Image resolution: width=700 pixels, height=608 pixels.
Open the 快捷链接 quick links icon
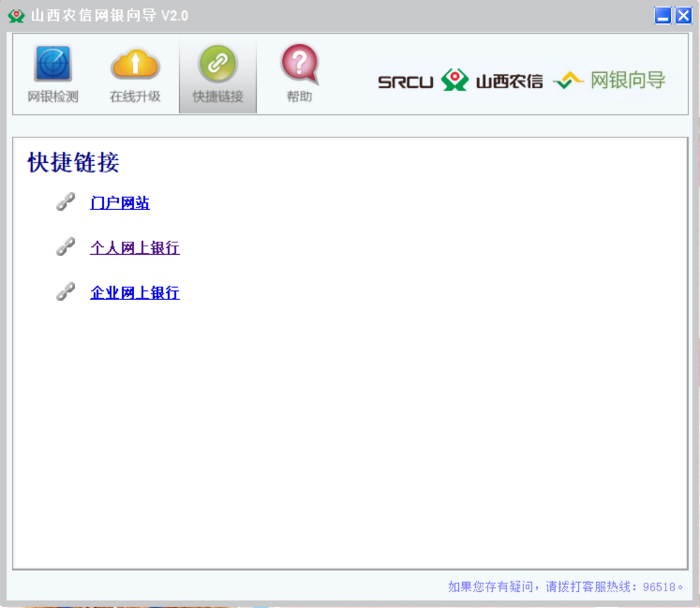(x=217, y=63)
